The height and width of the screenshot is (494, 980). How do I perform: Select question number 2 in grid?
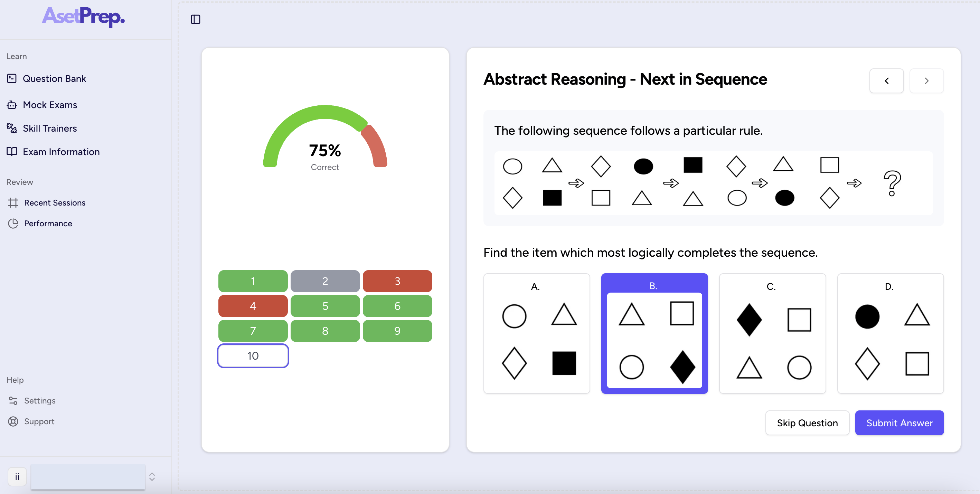tap(325, 281)
